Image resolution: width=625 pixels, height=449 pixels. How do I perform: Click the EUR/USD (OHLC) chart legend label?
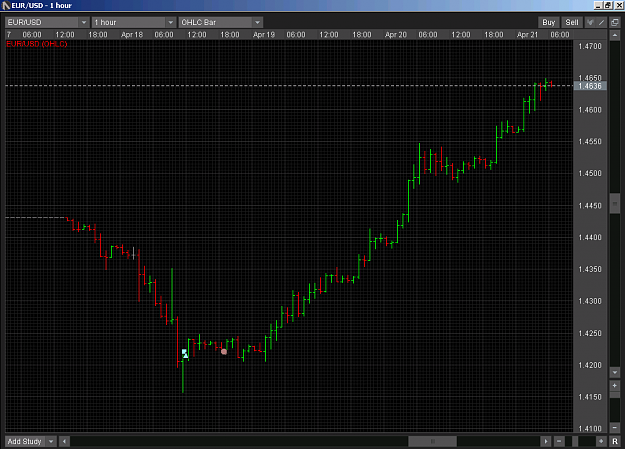coord(37,44)
